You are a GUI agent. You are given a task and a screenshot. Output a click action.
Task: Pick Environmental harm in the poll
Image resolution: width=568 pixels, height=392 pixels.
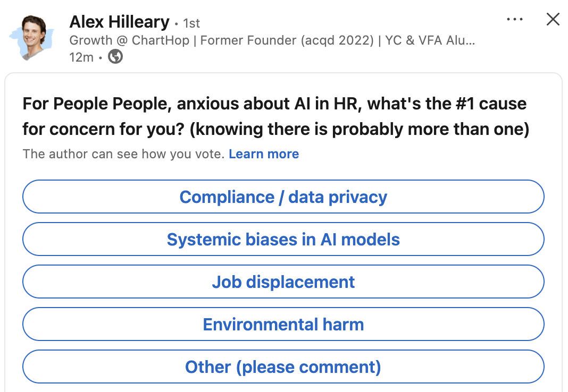tap(283, 325)
